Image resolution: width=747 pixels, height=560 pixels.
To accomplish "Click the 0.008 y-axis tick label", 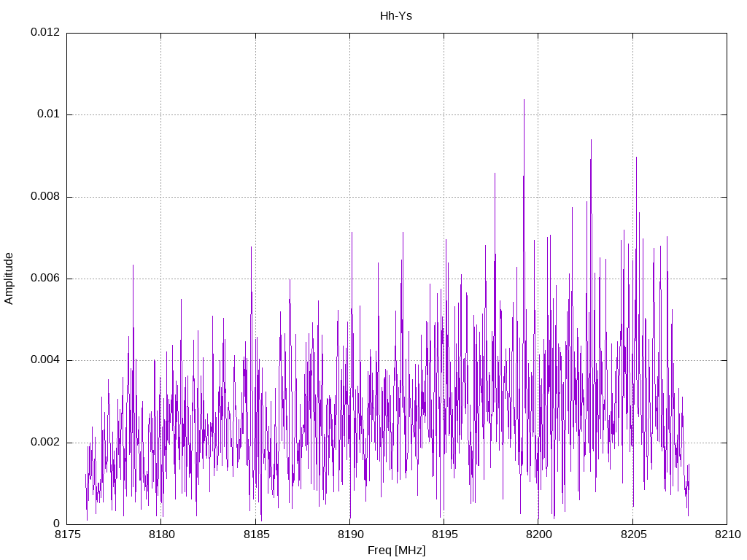I will point(45,196).
